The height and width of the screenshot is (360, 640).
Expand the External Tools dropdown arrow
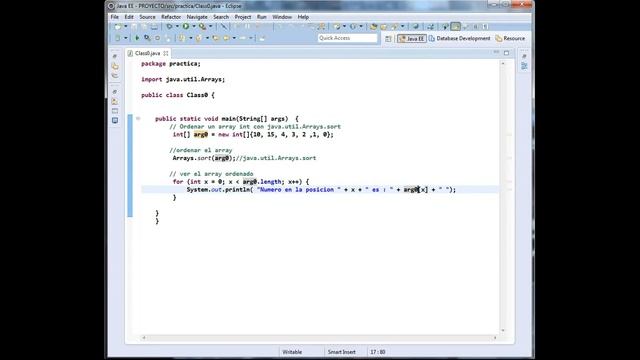pos(210,26)
